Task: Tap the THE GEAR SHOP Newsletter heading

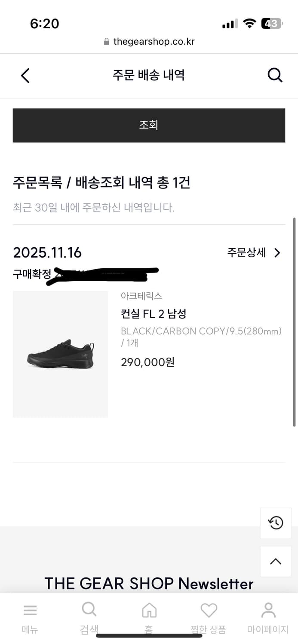Action: click(149, 583)
